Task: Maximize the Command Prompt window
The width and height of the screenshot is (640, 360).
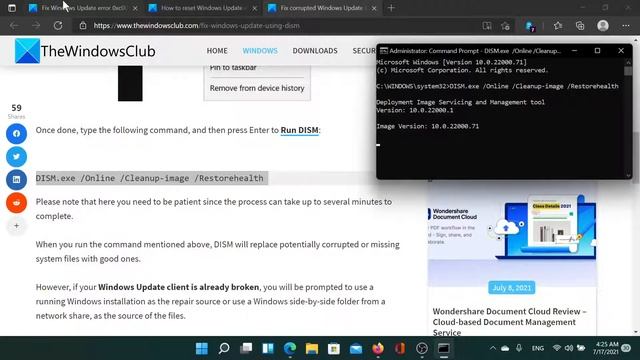Action: [x=597, y=51]
